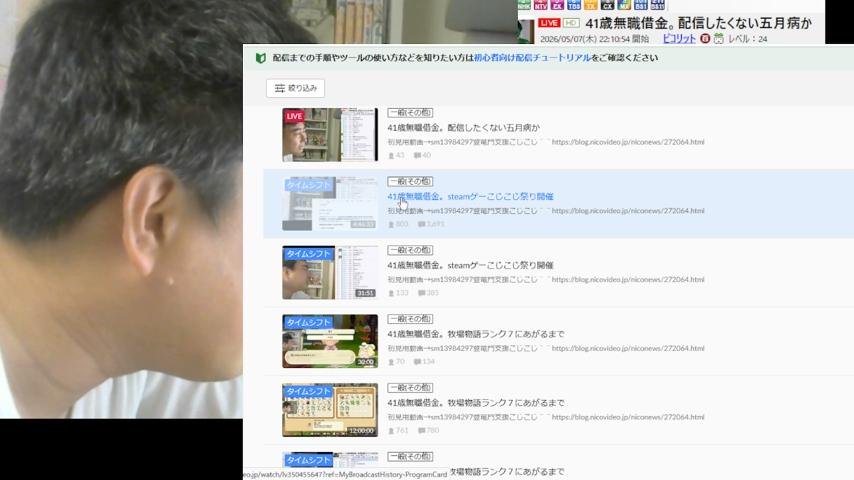Open the niconews/272064.html link in the highlighted row
Screen dimensions: 854x480
point(628,210)
